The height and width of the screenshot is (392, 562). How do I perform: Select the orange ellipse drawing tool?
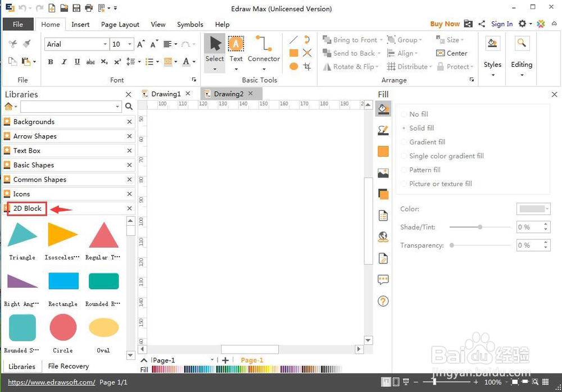293,66
